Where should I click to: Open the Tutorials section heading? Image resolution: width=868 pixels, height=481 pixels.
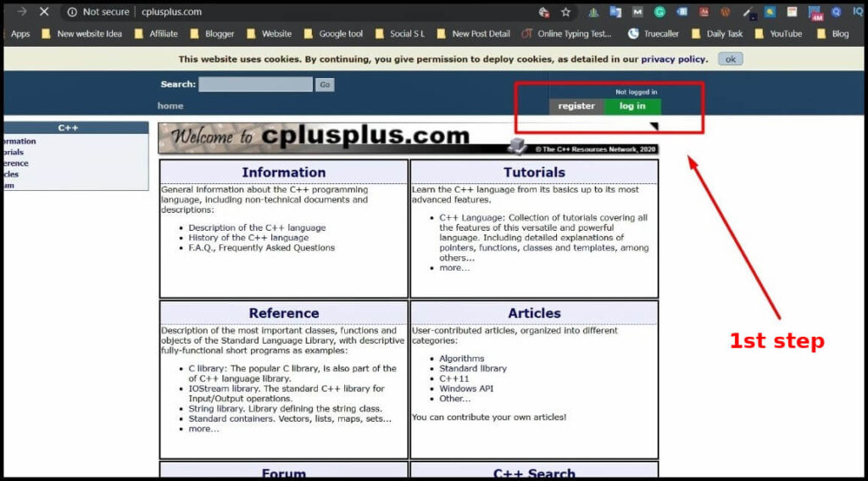tap(534, 172)
